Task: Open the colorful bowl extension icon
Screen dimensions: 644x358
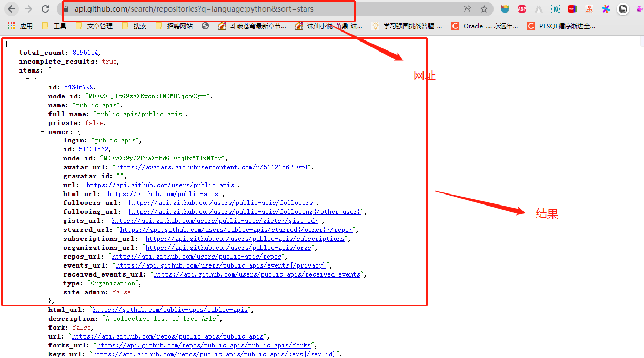Action: coord(505,9)
